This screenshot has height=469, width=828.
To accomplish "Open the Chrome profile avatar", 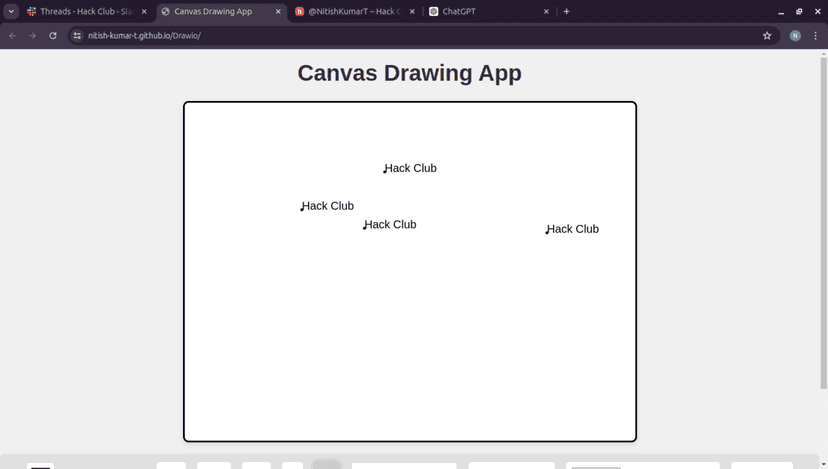I will (795, 35).
